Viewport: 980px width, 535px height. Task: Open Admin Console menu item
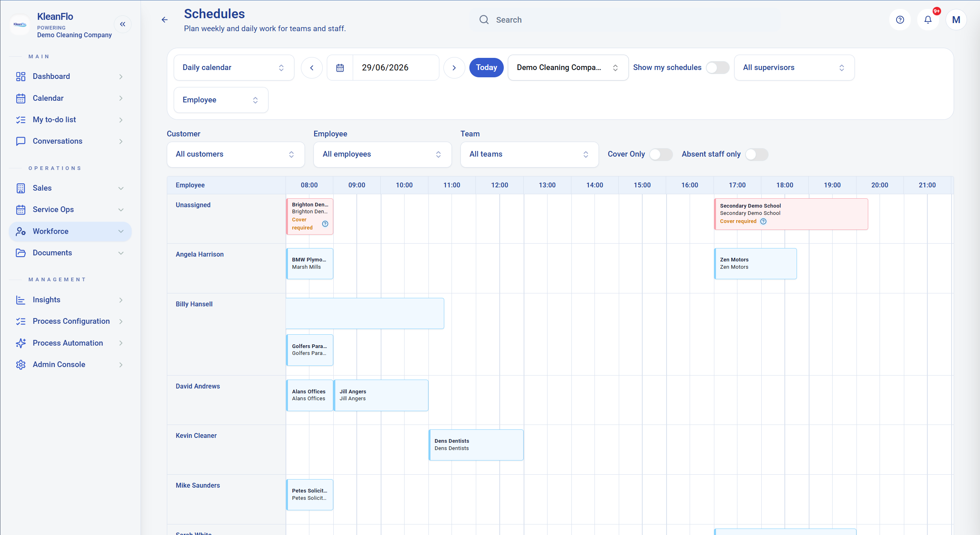pyautogui.click(x=70, y=365)
